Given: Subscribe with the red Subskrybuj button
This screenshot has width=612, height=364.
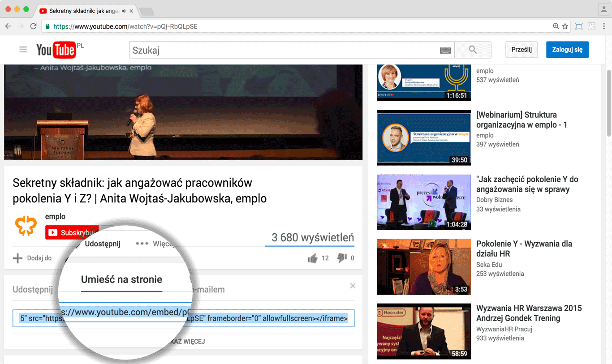Looking at the screenshot, I should [72, 233].
